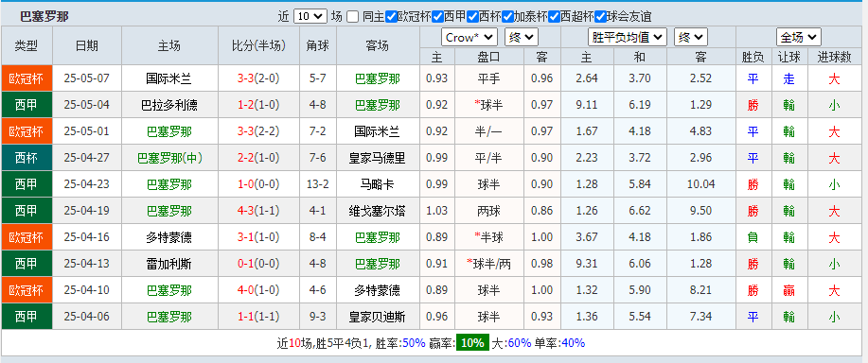
Task: Click the green 10% 赢率 badge
Action: pyautogui.click(x=472, y=342)
